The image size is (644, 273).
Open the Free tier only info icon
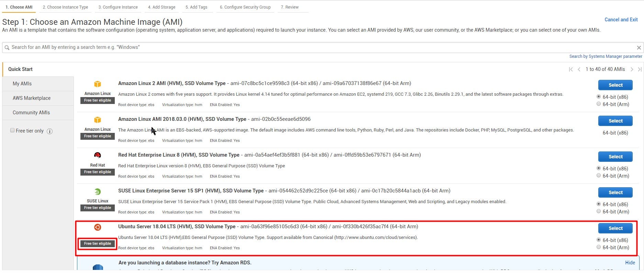49,131
